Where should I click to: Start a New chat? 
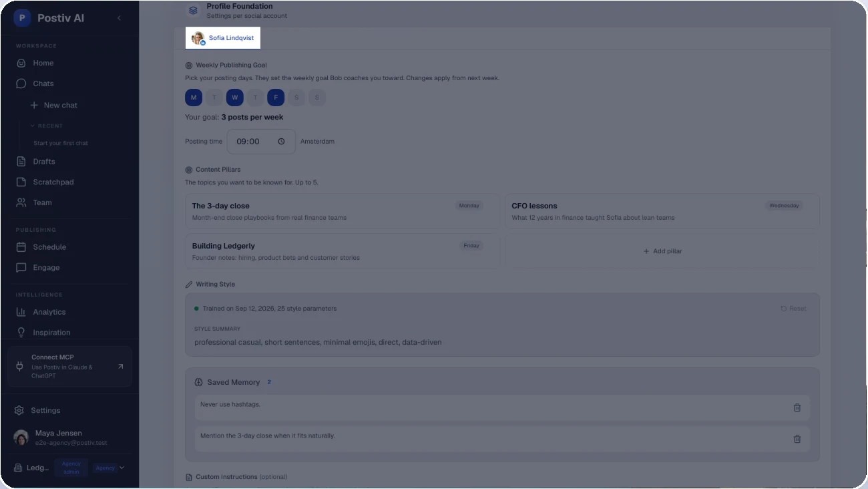tap(53, 105)
